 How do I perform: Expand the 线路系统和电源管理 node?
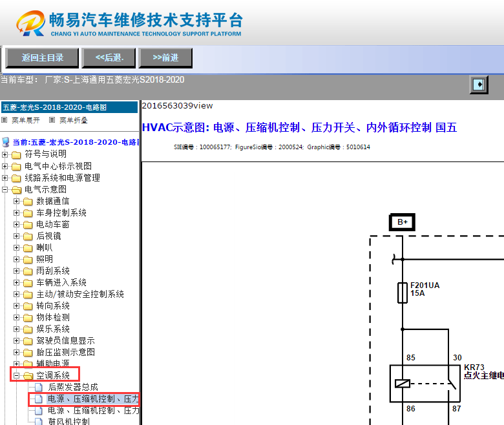(5, 178)
